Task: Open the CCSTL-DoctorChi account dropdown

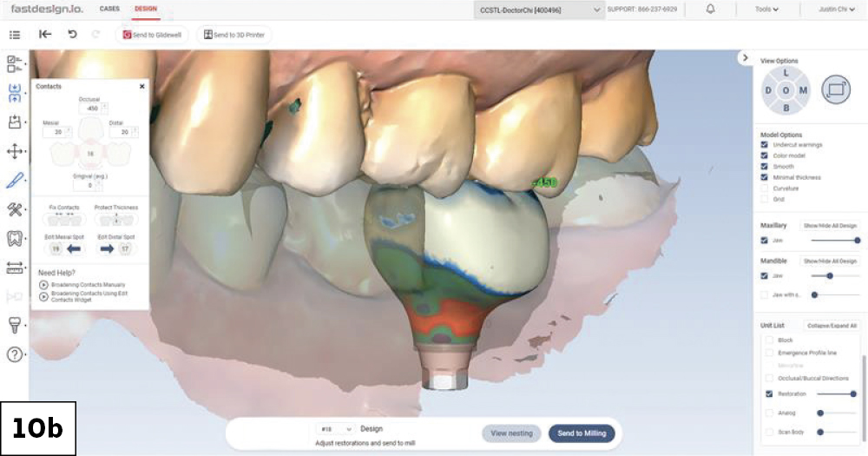Action: tap(539, 10)
